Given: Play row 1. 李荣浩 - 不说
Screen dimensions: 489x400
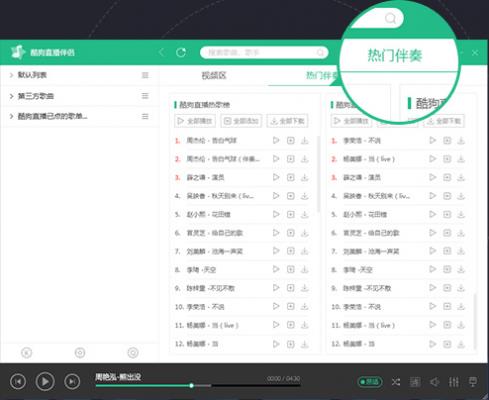Looking at the screenshot, I should click(x=433, y=140).
